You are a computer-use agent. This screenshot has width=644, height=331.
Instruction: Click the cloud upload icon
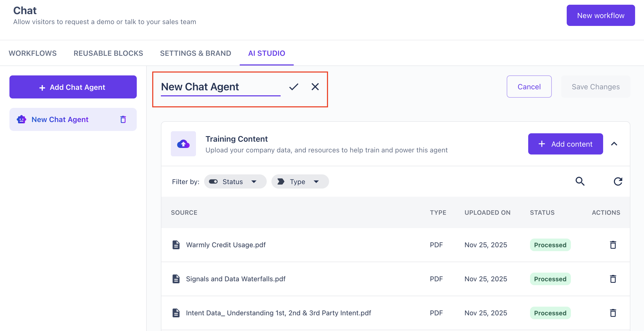pos(183,144)
